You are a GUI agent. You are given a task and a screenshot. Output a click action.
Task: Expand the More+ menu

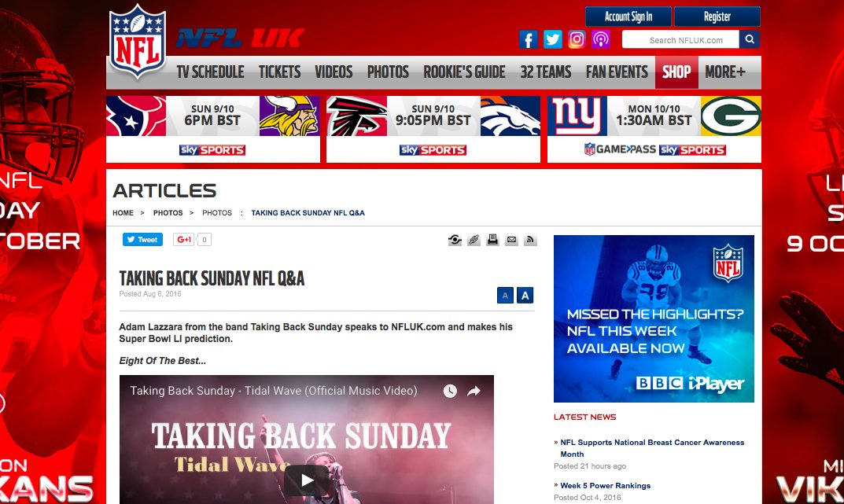pyautogui.click(x=725, y=72)
